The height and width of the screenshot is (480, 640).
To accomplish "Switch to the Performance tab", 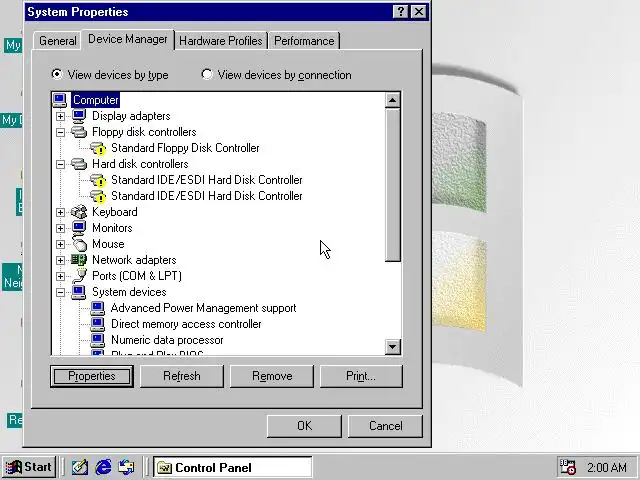I will 304,41.
